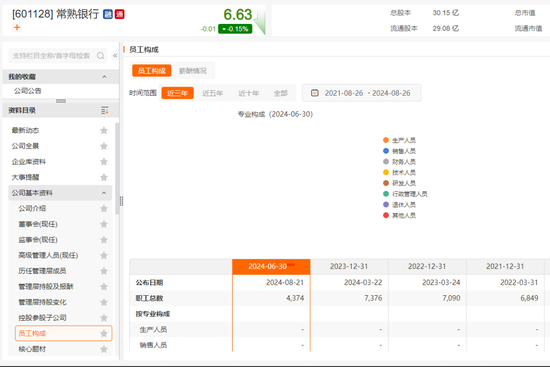Star the 高级管理人员(现任) entry
The image size is (550, 367).
[104, 255]
